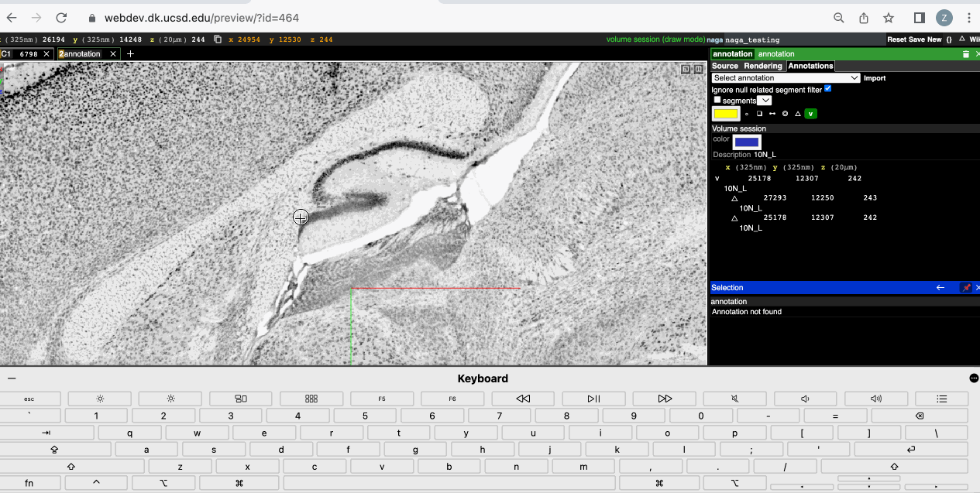The height and width of the screenshot is (493, 980).
Task: Bookmark this page with star icon
Action: (889, 18)
